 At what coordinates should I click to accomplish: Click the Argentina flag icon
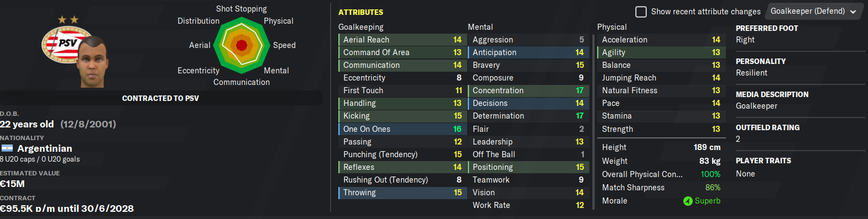point(7,148)
